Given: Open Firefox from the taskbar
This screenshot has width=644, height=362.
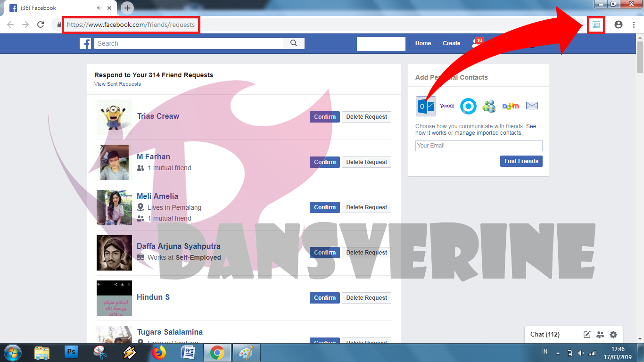Looking at the screenshot, I should [x=159, y=353].
